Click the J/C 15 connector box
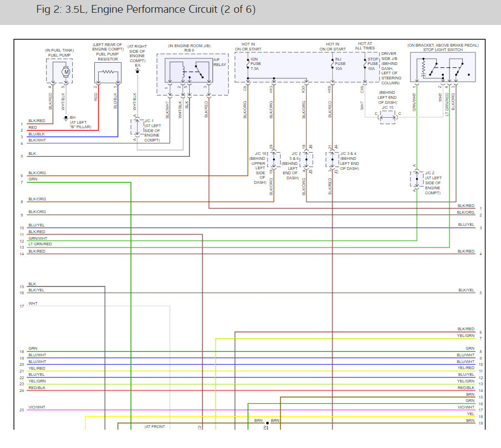The image size is (501, 448). pyautogui.click(x=387, y=117)
